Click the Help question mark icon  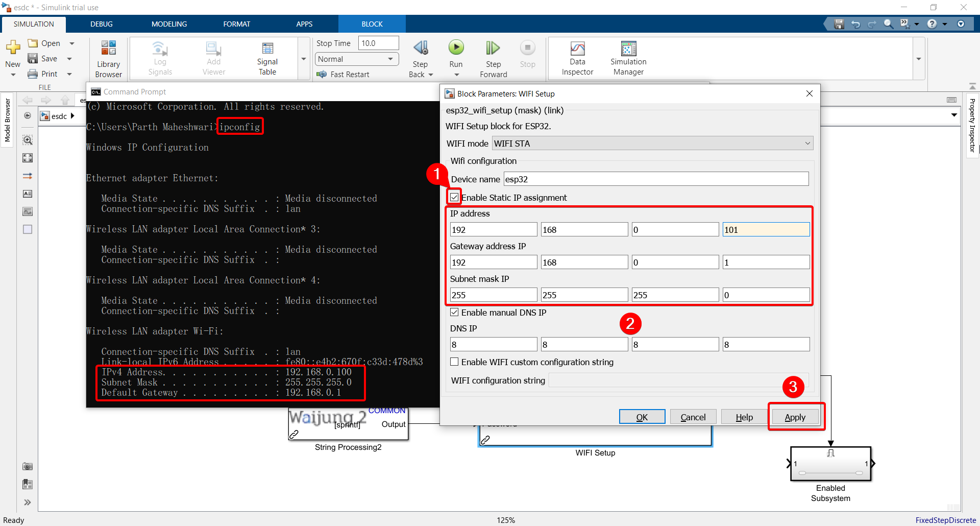(x=932, y=24)
